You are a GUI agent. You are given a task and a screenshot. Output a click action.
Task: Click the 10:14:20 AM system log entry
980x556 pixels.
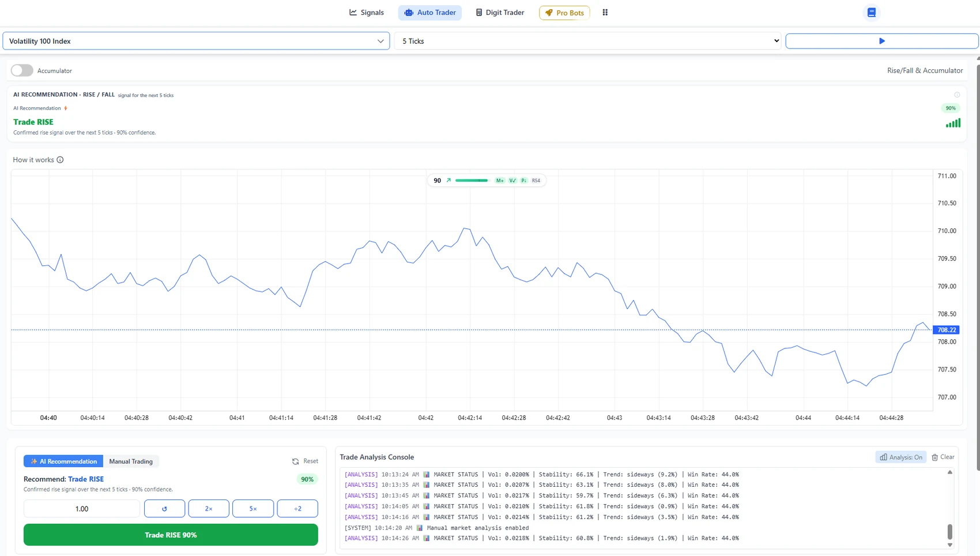436,528
